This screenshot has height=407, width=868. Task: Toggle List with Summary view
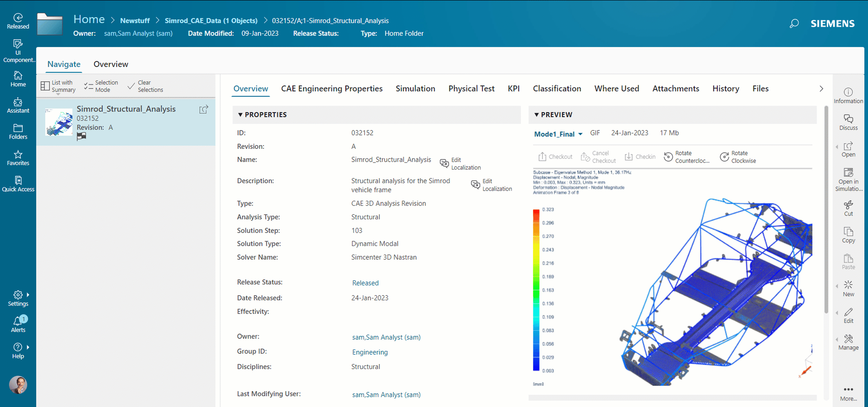pos(58,86)
